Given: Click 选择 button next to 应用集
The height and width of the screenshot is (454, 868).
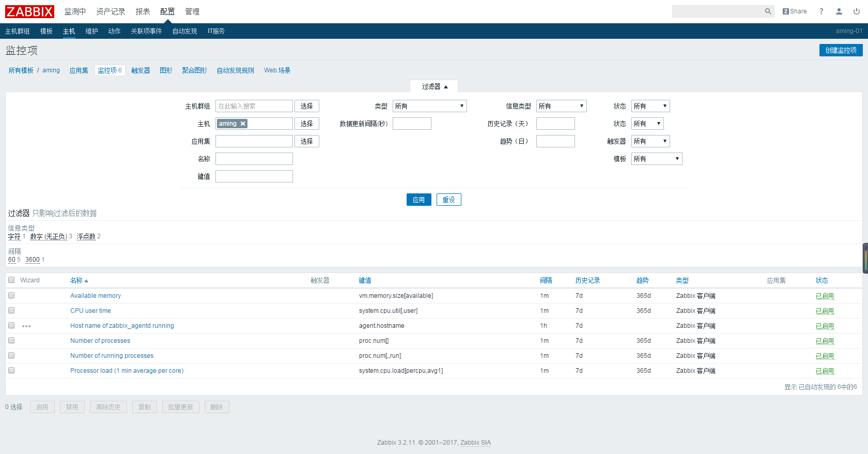Looking at the screenshot, I should 307,141.
